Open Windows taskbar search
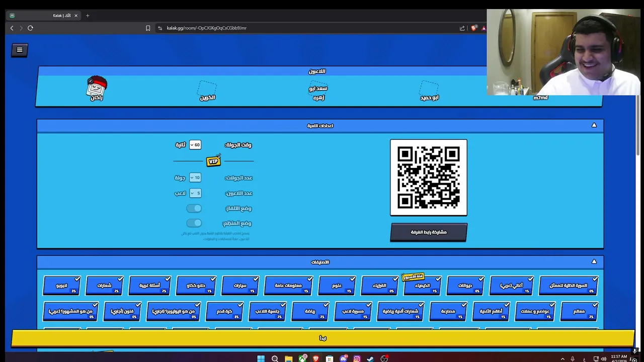Image resolution: width=644 pixels, height=362 pixels. click(x=275, y=358)
